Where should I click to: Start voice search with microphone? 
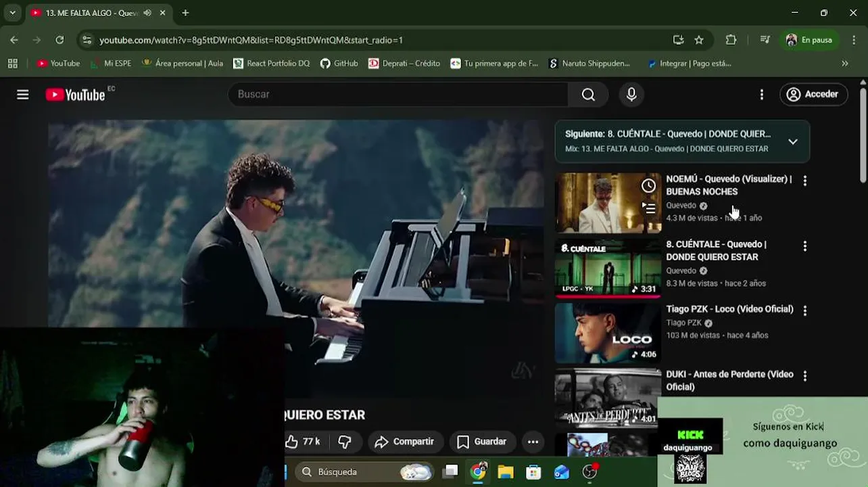[631, 95]
